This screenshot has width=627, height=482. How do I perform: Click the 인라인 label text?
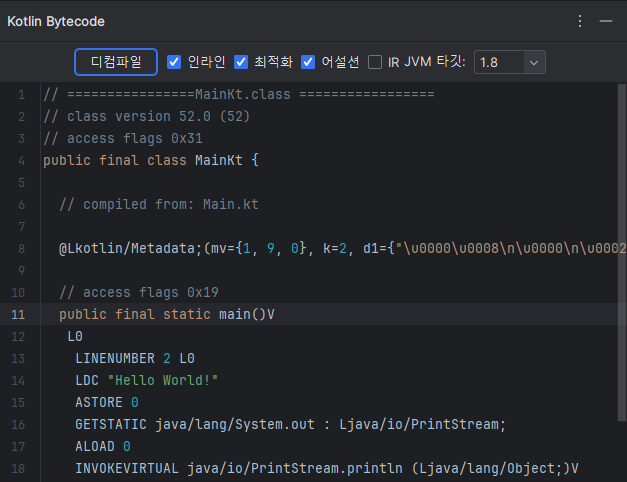206,62
